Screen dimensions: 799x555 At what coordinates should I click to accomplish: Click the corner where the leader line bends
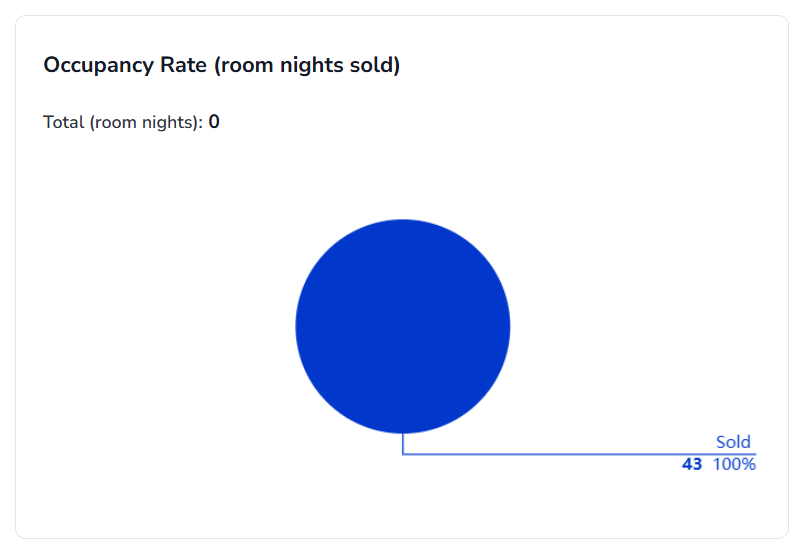[x=403, y=454]
